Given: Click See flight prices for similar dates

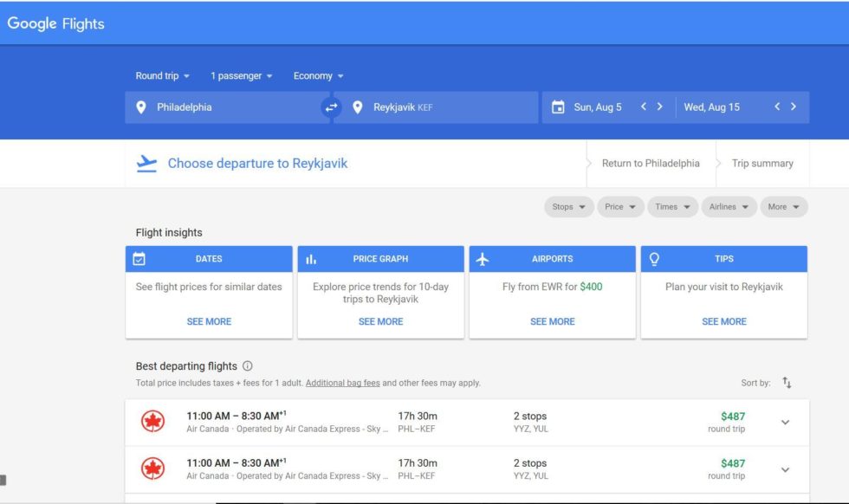Looking at the screenshot, I should coord(209,287).
